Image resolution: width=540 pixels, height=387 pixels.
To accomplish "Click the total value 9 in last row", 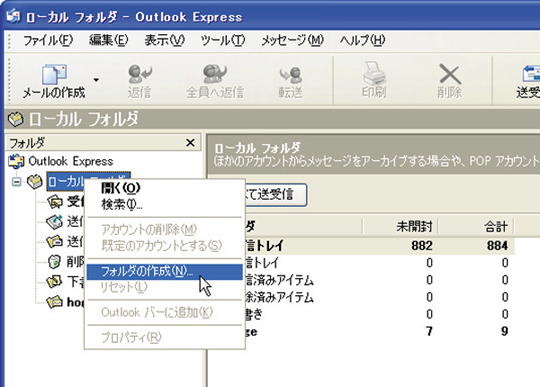I will [505, 331].
